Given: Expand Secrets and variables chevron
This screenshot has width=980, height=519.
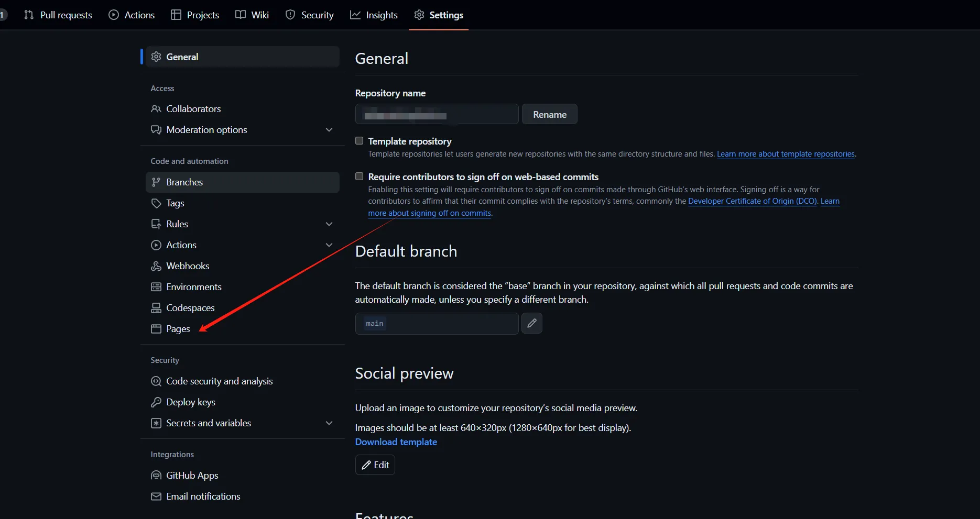Looking at the screenshot, I should point(329,423).
